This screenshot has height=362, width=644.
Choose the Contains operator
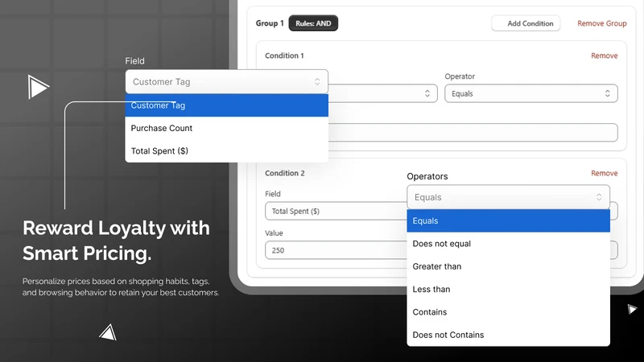(x=509, y=312)
